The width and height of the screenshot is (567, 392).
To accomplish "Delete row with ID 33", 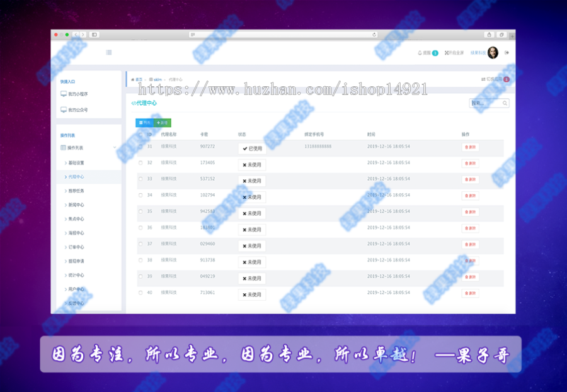I will (x=471, y=179).
